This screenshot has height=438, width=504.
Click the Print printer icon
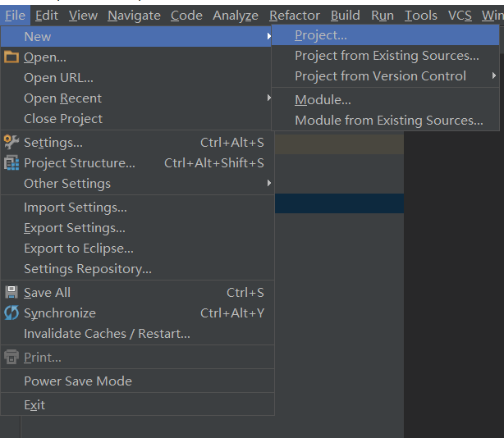coord(11,357)
